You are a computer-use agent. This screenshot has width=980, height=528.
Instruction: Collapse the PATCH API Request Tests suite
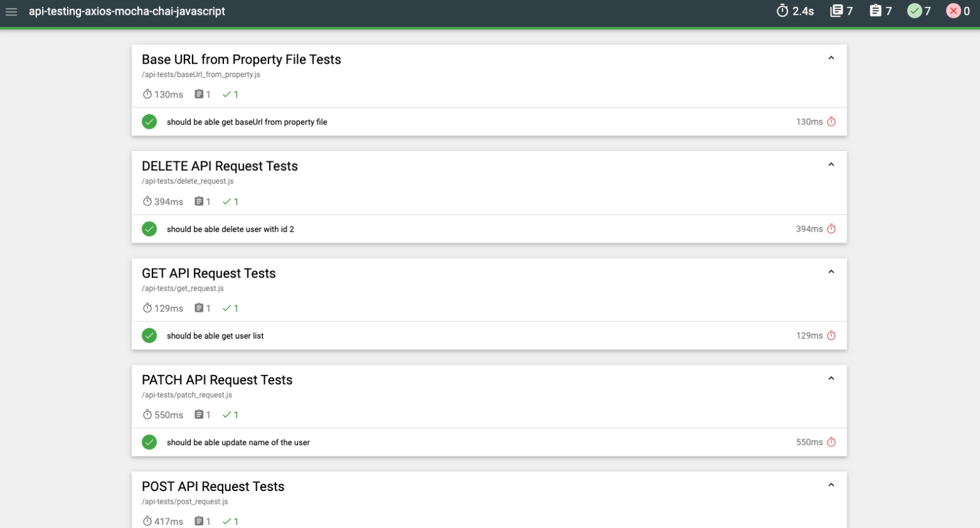[x=831, y=378]
